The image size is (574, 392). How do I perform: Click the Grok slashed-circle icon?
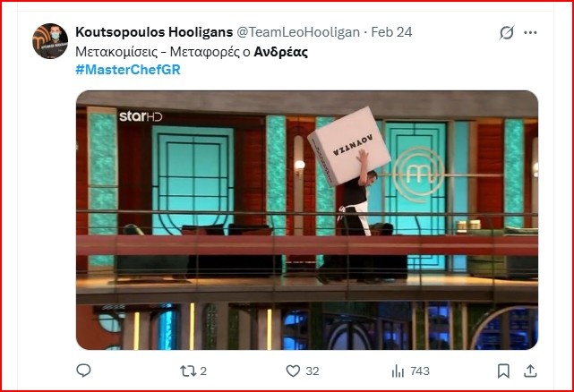(x=507, y=32)
